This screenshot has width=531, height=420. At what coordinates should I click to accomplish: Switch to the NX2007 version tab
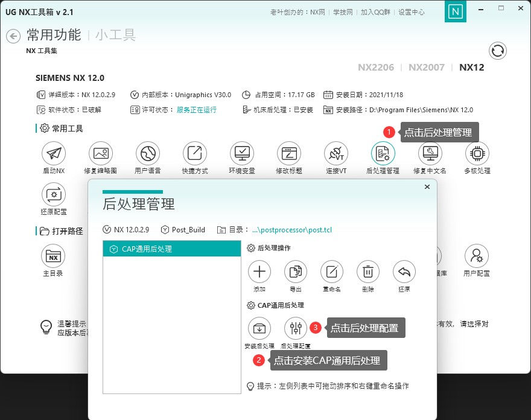(427, 68)
